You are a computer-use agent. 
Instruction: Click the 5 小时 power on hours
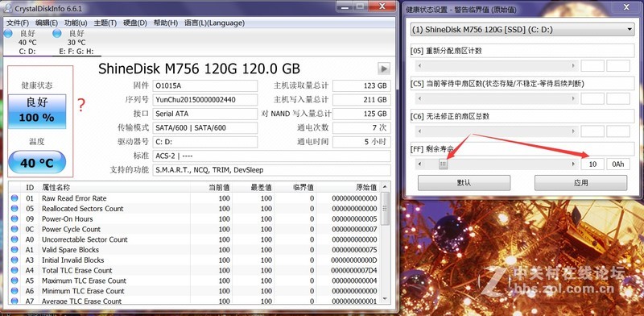(361, 142)
